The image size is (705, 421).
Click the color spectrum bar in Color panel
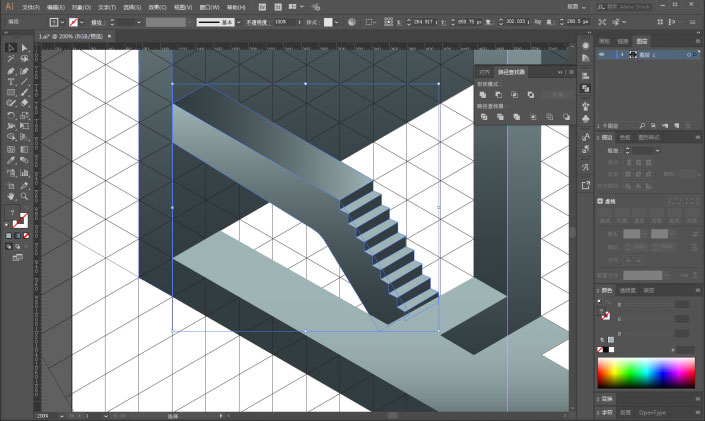[x=646, y=373]
